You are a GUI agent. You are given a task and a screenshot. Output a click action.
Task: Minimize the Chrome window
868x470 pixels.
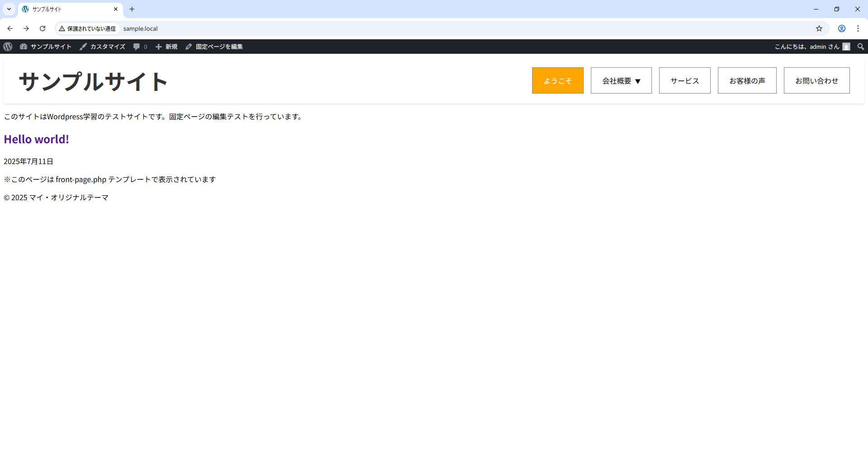click(x=816, y=9)
